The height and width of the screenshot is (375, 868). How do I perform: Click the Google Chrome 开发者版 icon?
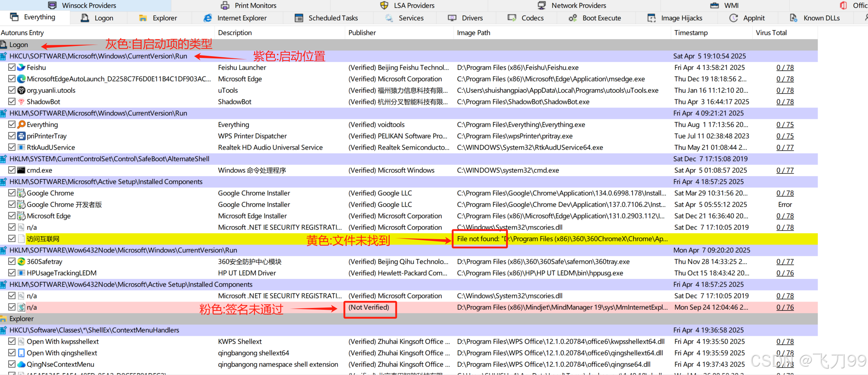(21, 204)
